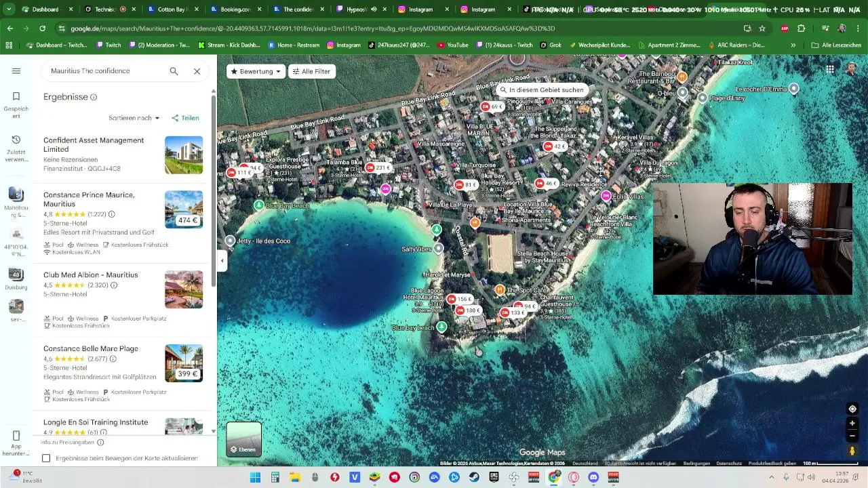This screenshot has height=488, width=868.
Task: Open Steam from the taskbar
Action: (474, 477)
